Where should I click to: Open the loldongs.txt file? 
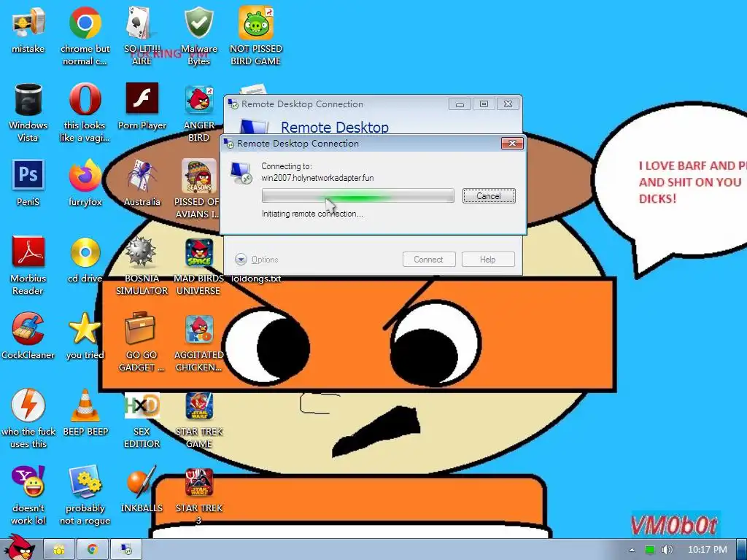[256, 279]
